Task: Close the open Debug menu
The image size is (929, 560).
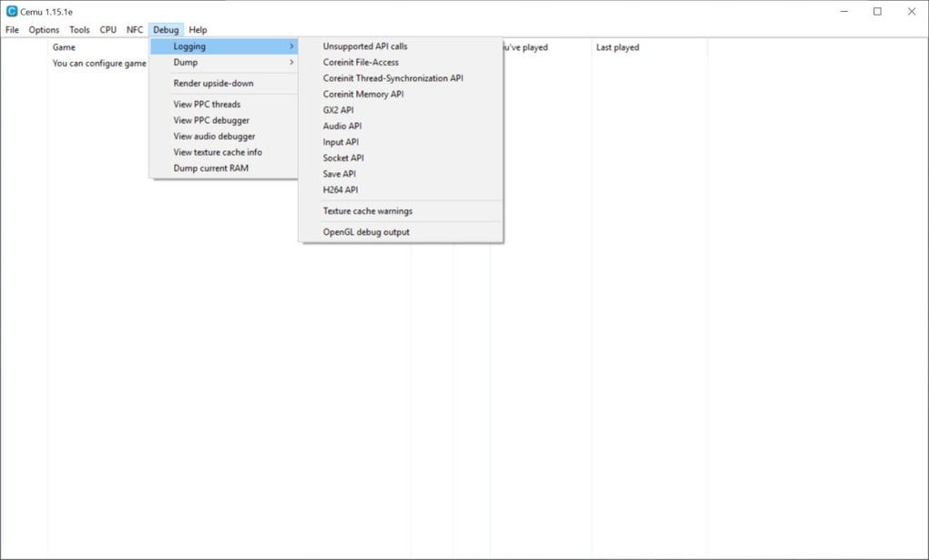Action: click(166, 30)
